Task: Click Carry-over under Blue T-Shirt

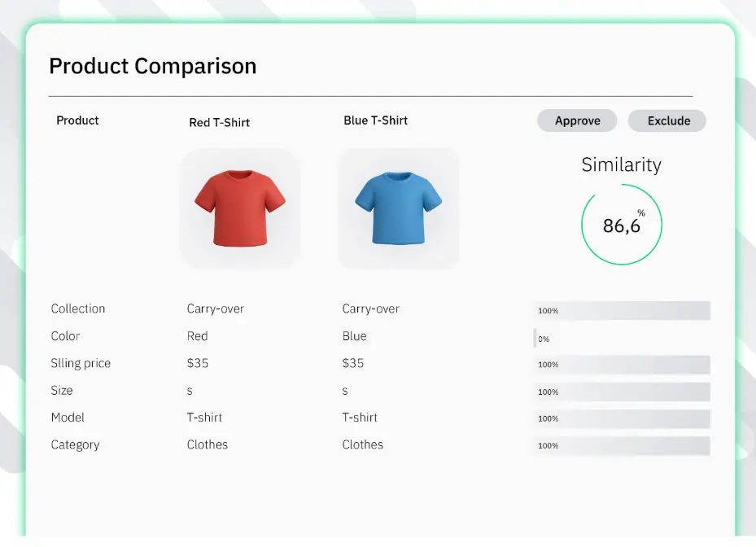Action: (371, 309)
